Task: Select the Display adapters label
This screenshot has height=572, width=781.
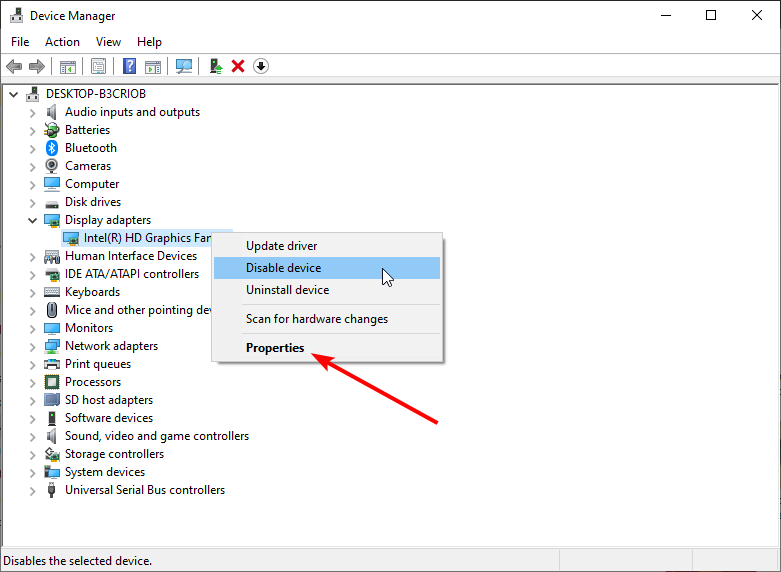Action: tap(108, 220)
